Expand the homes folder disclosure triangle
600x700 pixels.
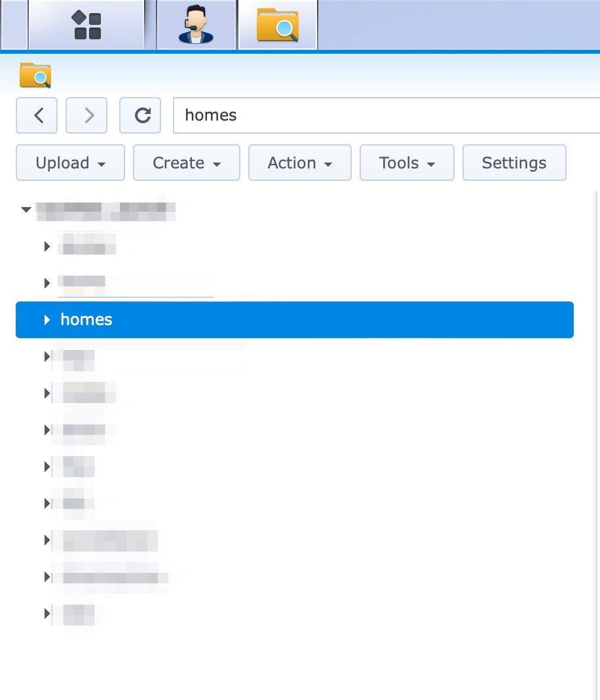46,320
